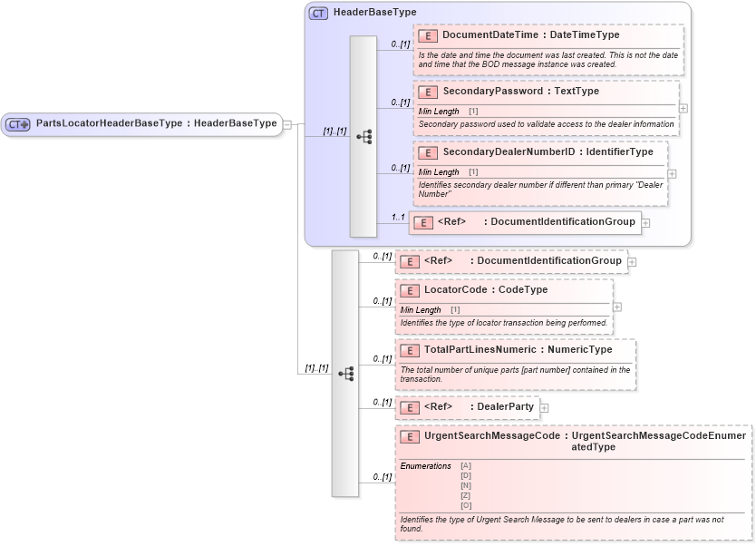This screenshot has height=546, width=756.
Task: Expand LocatorCode via its plus box
Action: coord(617,307)
